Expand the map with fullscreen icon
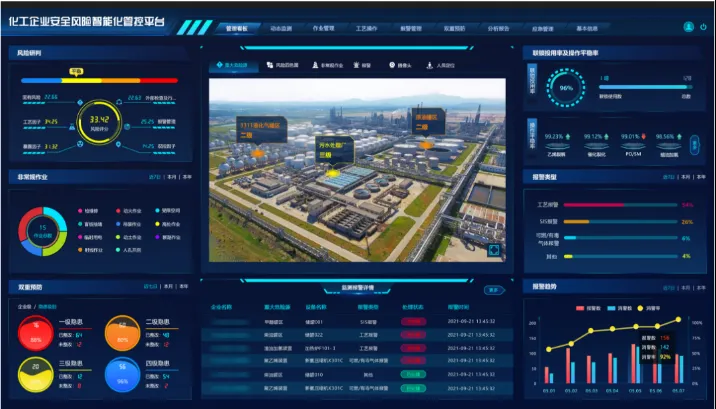716x409 pixels. (x=492, y=250)
